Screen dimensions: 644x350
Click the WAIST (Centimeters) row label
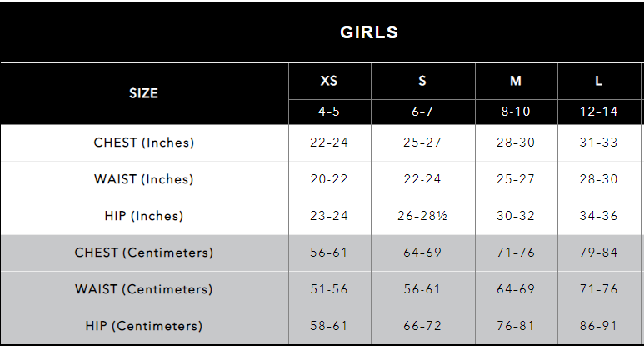coord(144,289)
